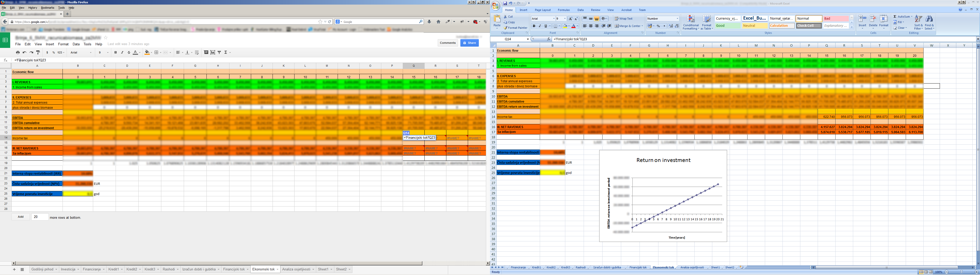Click Increase Decimal in Excel Number group
This screenshot has width=980, height=275.
(x=671, y=26)
